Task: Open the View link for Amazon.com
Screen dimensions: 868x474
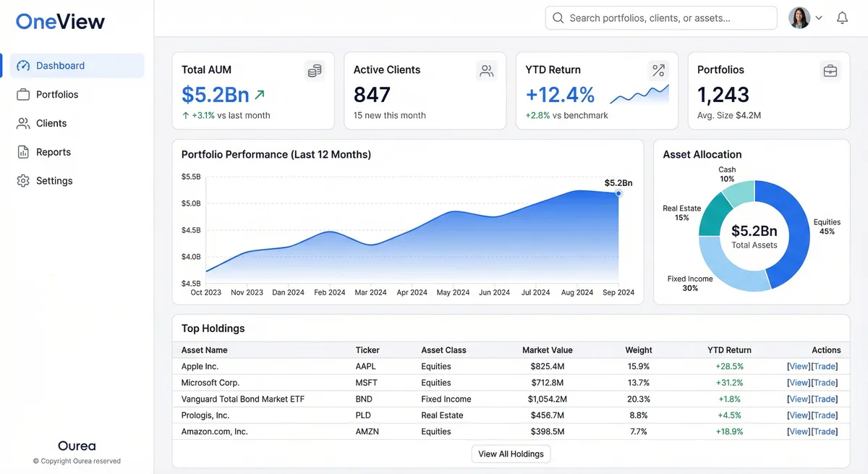Action: (798, 431)
